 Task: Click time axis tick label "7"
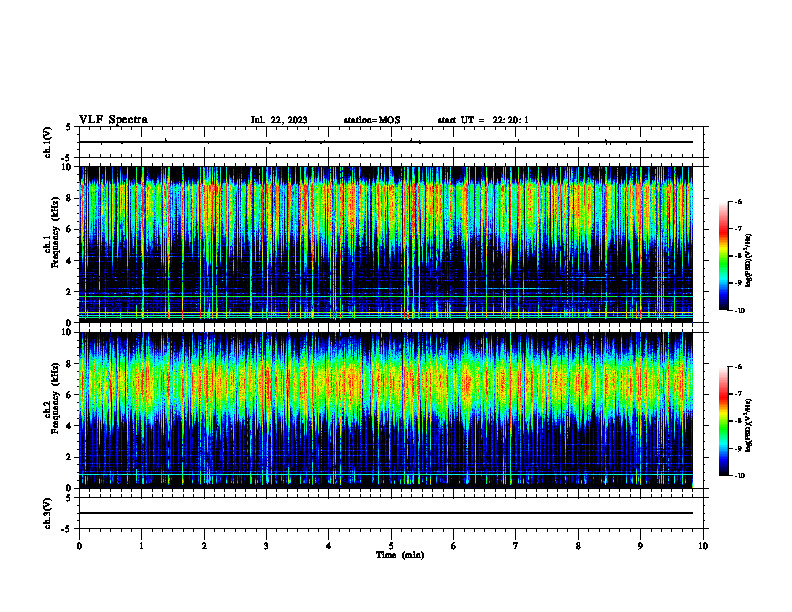click(516, 546)
